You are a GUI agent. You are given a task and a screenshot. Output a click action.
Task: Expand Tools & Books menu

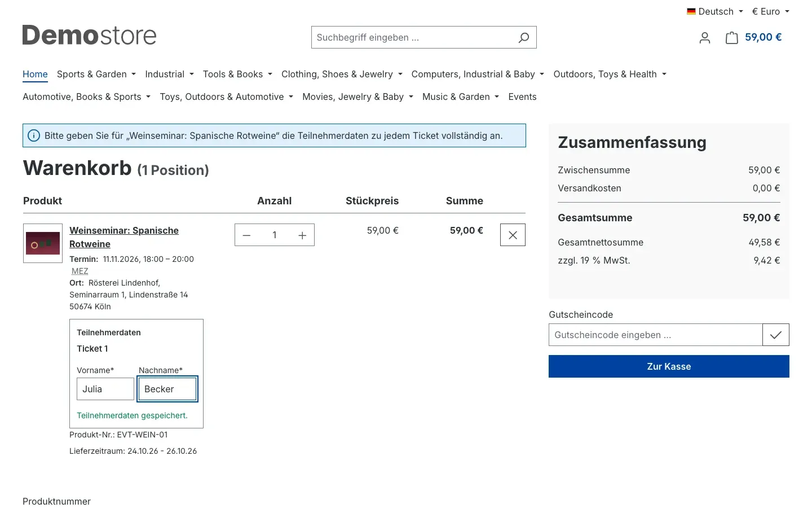[237, 74]
